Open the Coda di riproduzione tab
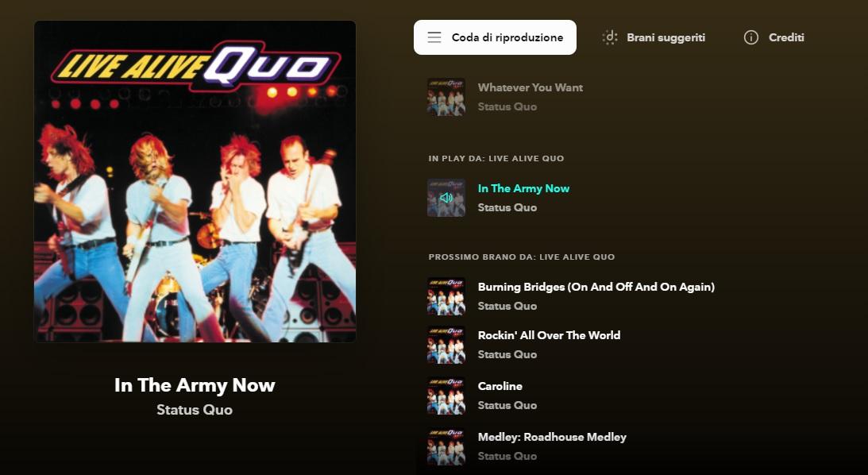 point(495,37)
